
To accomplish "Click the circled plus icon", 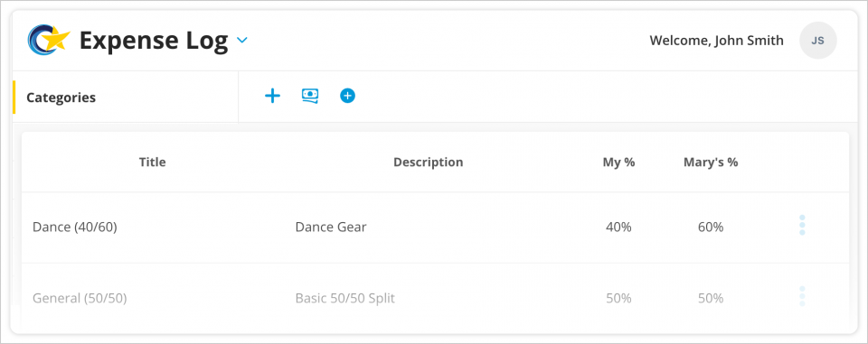I will [x=347, y=97].
